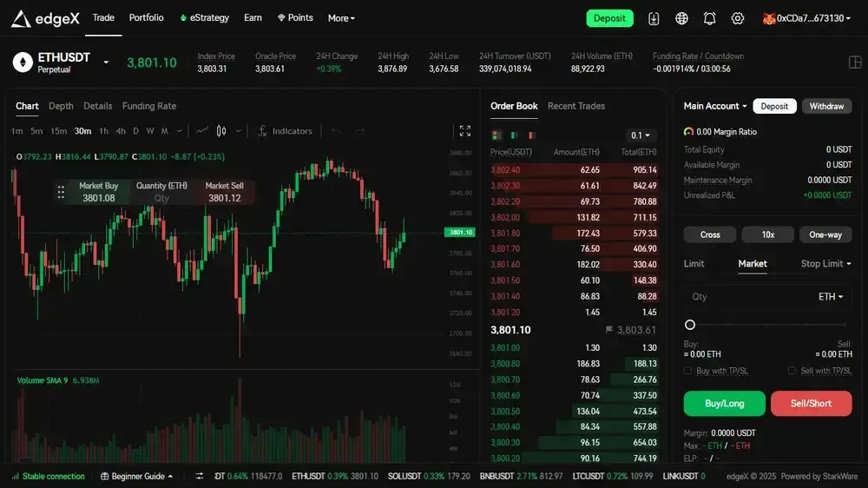868x488 pixels.
Task: Switch to Recent Trades tab
Action: pos(576,106)
